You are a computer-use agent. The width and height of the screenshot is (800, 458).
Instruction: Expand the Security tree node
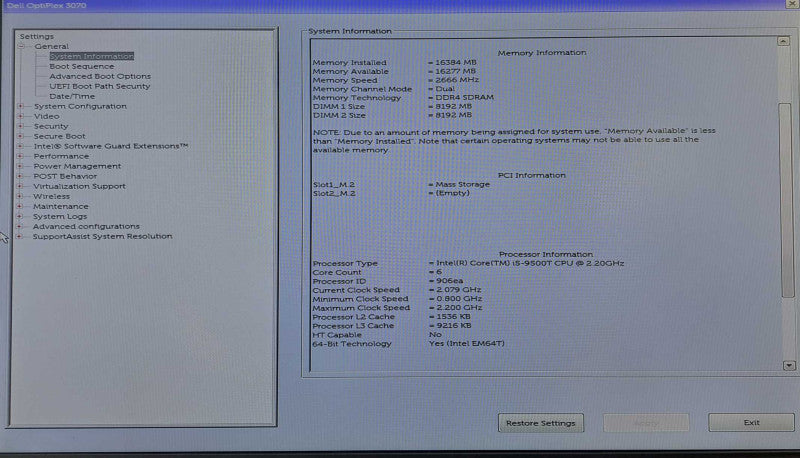click(21, 126)
